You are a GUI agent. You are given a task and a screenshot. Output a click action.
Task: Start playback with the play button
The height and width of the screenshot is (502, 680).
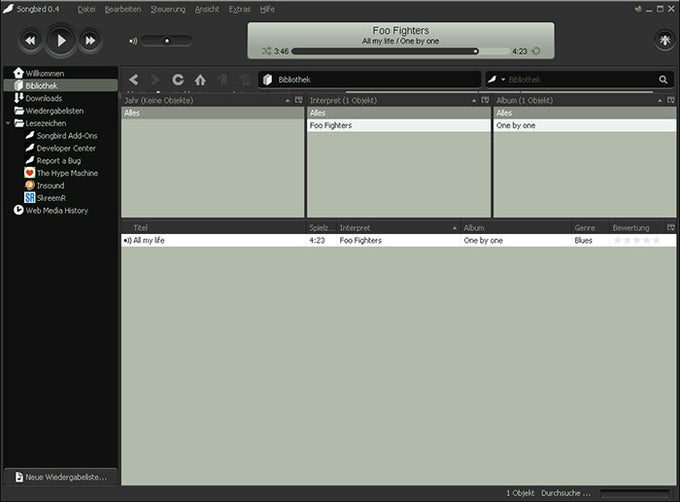tap(60, 40)
